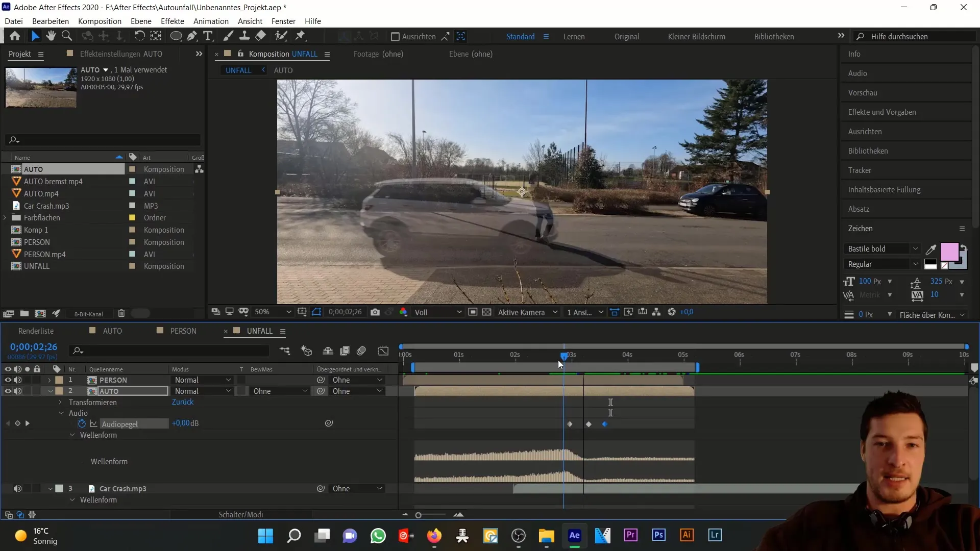Open the Effekte menu
The image size is (980, 551).
point(173,21)
